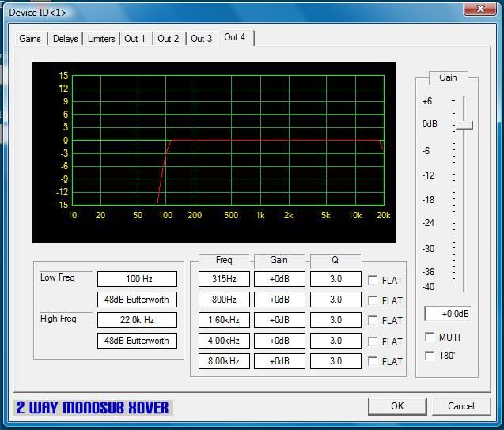Viewport: 504px width, 430px height.
Task: Enable FLAT for the 4.00kHz band
Action: [x=373, y=341]
